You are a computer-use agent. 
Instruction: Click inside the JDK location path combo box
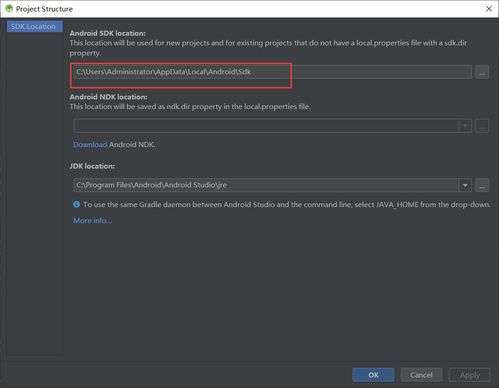pyautogui.click(x=266, y=185)
